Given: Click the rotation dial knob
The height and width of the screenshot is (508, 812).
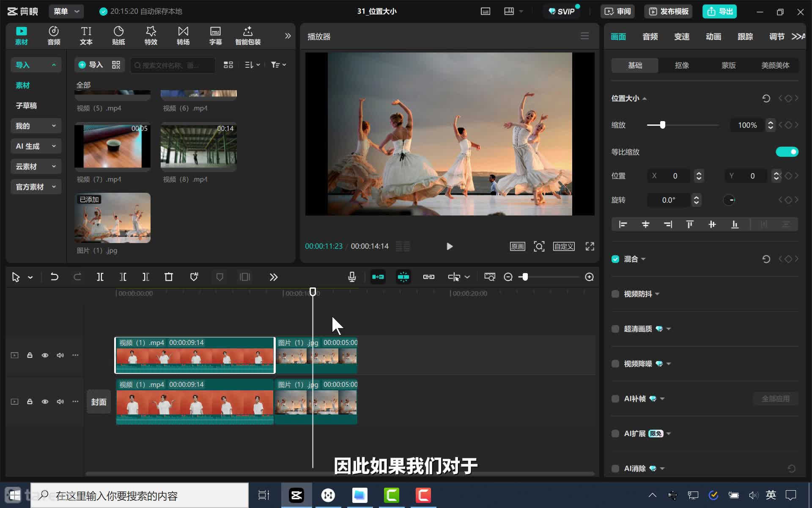Looking at the screenshot, I should pyautogui.click(x=730, y=200).
